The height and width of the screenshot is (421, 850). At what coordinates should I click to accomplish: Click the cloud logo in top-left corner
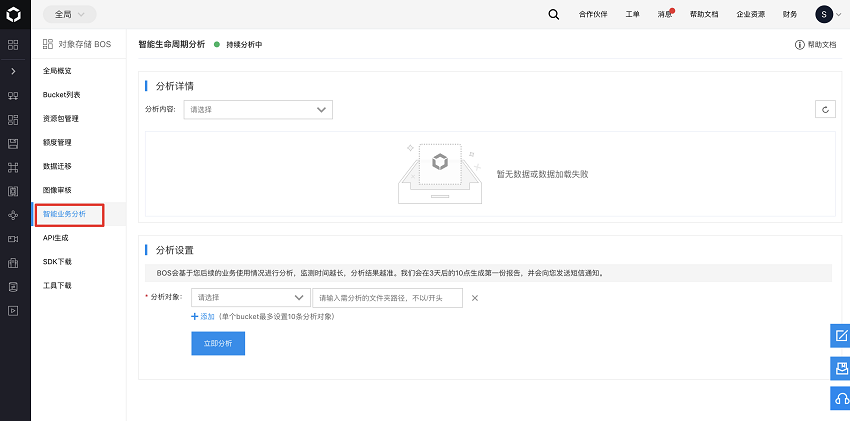[x=14, y=14]
